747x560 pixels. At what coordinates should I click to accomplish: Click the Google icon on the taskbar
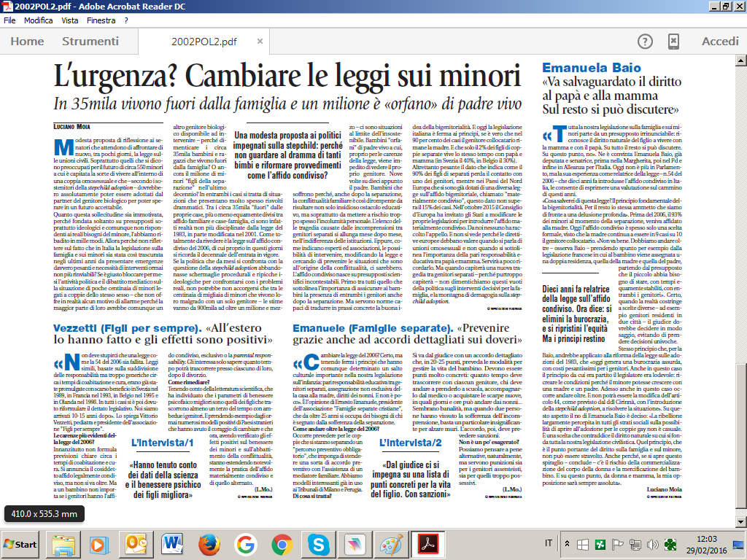[x=245, y=544]
